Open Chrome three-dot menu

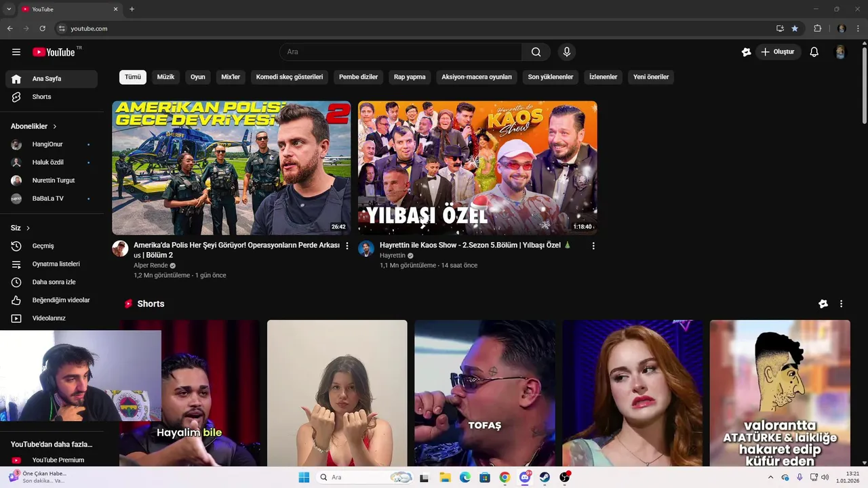(859, 28)
